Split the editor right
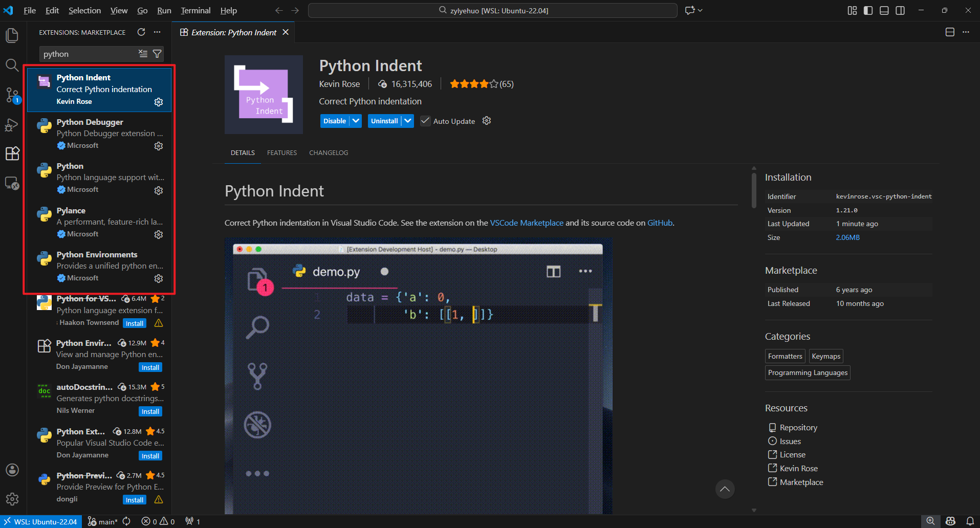The height and width of the screenshot is (528, 980). [x=950, y=32]
